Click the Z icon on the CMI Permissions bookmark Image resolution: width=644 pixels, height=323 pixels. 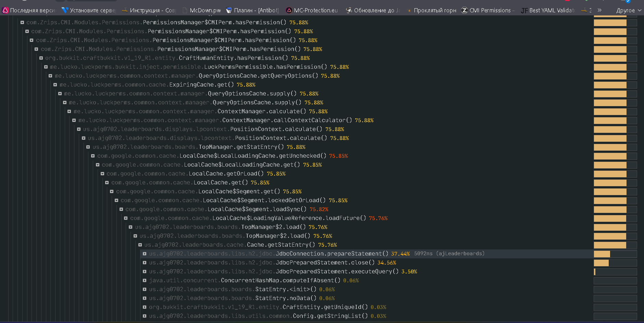click(464, 10)
